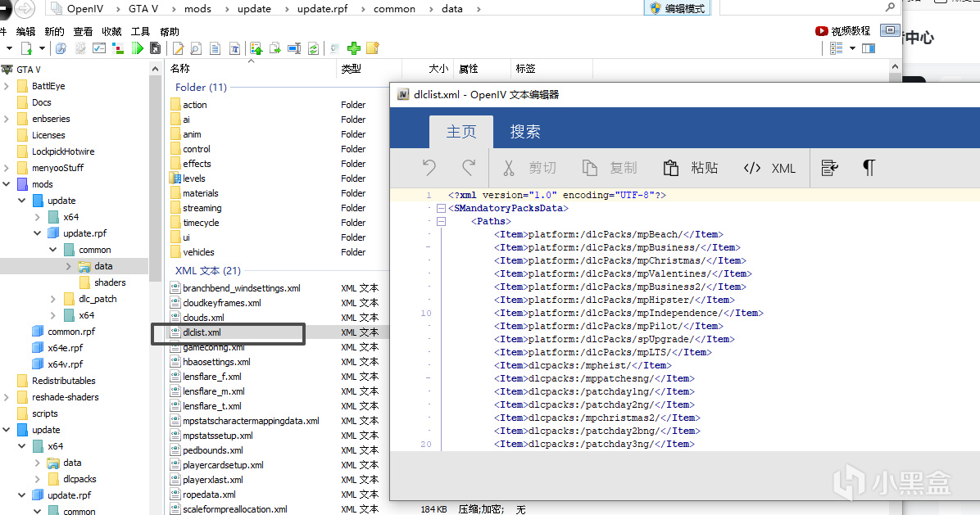Expand the enbseries folder in tree

coord(7,119)
